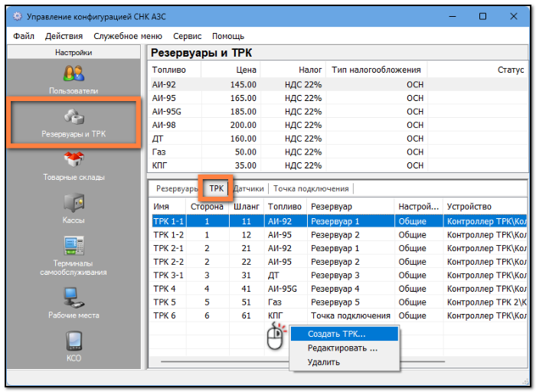Open the Пользователи users icon
Viewport: 536px width, 392px height.
74,73
